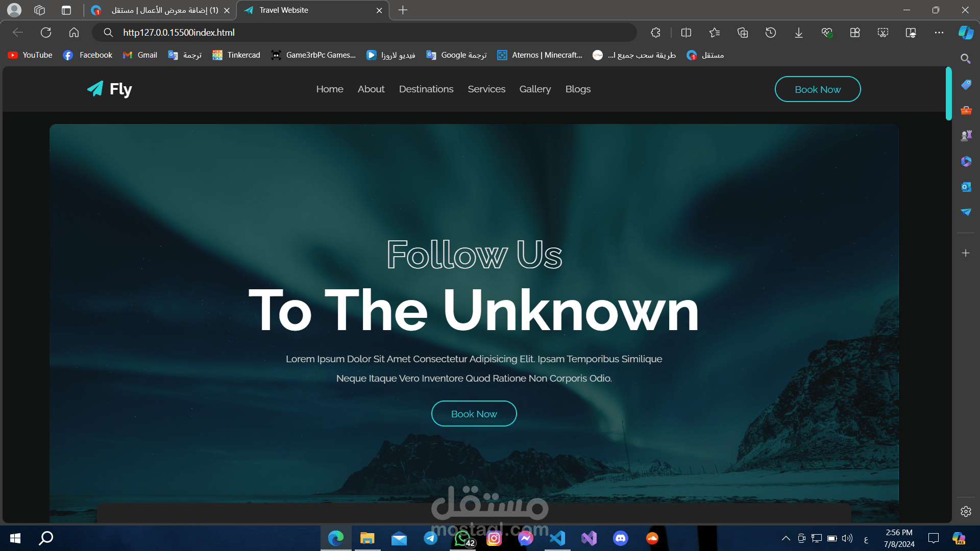Open the Aternos Minecraft bookmark
This screenshot has width=980, height=551.
click(x=540, y=55)
